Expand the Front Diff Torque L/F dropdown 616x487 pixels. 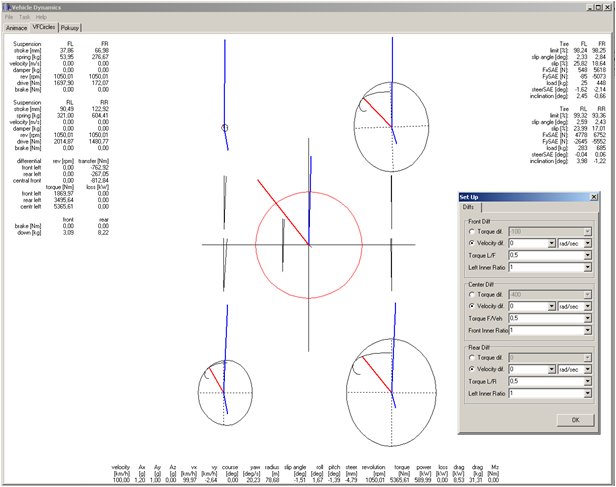coord(588,255)
